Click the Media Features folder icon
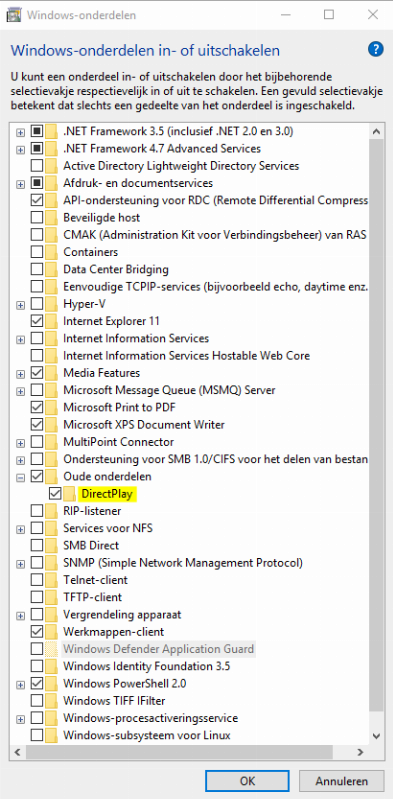This screenshot has width=393, height=799. coord(51,373)
